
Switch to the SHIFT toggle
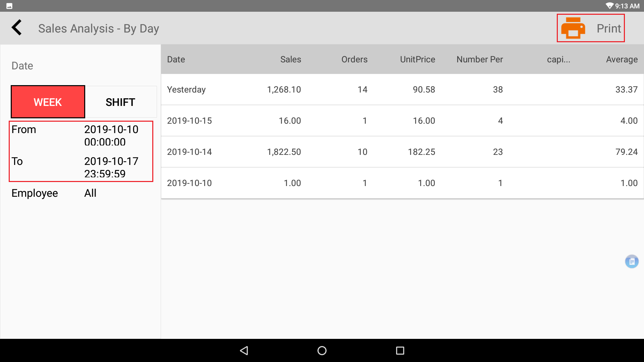120,102
